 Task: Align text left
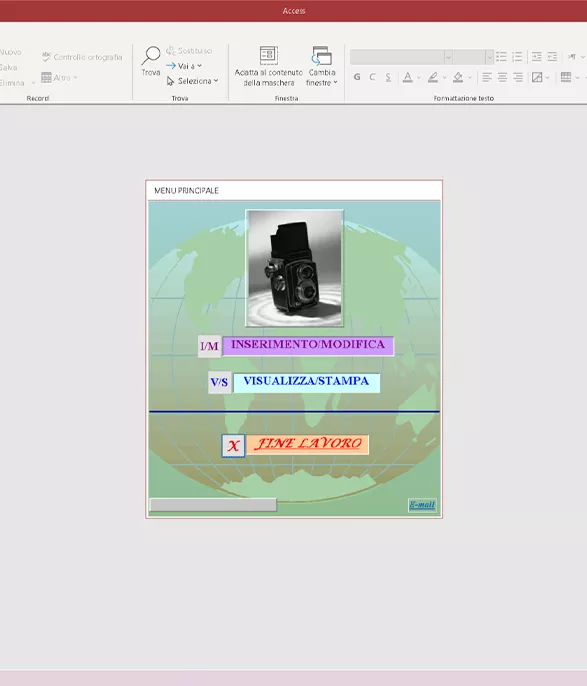point(486,77)
